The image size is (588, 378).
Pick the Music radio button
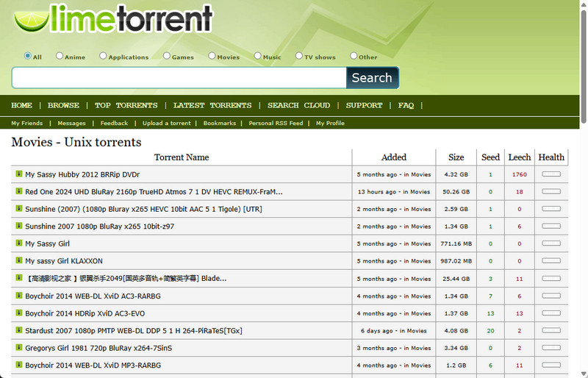tap(257, 56)
